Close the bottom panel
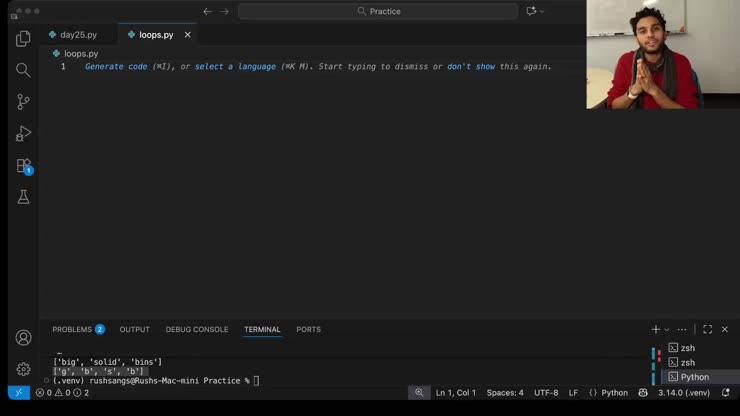This screenshot has width=740, height=416. click(x=725, y=330)
